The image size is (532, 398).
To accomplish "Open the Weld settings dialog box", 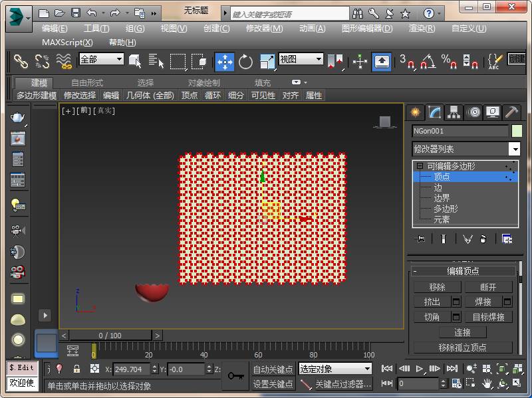I will point(507,302).
